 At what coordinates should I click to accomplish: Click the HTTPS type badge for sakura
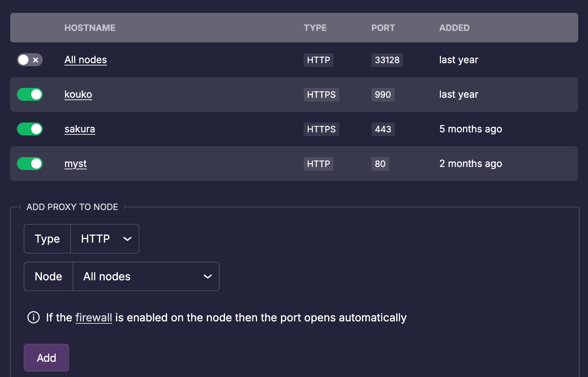[x=321, y=129]
